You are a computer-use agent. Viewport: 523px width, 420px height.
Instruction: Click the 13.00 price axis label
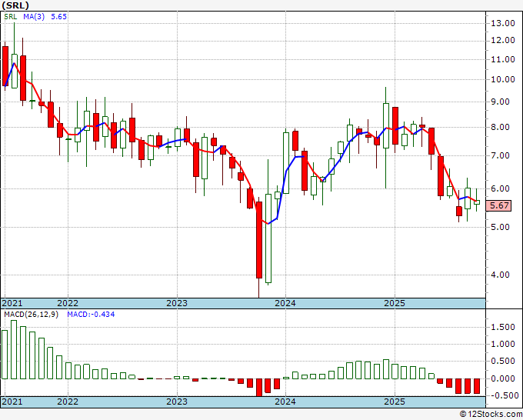pos(503,23)
